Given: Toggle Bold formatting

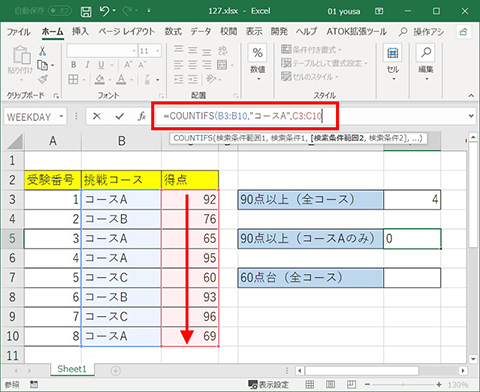Looking at the screenshot, I should (x=74, y=65).
